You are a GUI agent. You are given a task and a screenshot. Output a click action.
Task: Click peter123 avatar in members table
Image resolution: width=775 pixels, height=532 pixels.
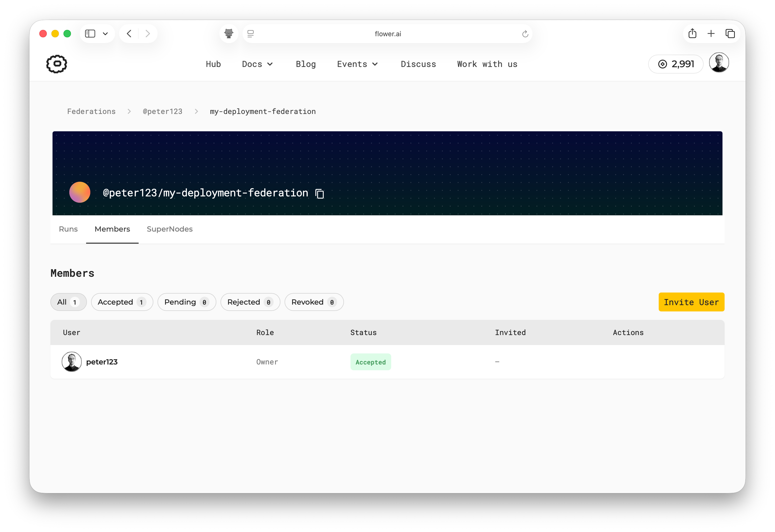click(72, 362)
